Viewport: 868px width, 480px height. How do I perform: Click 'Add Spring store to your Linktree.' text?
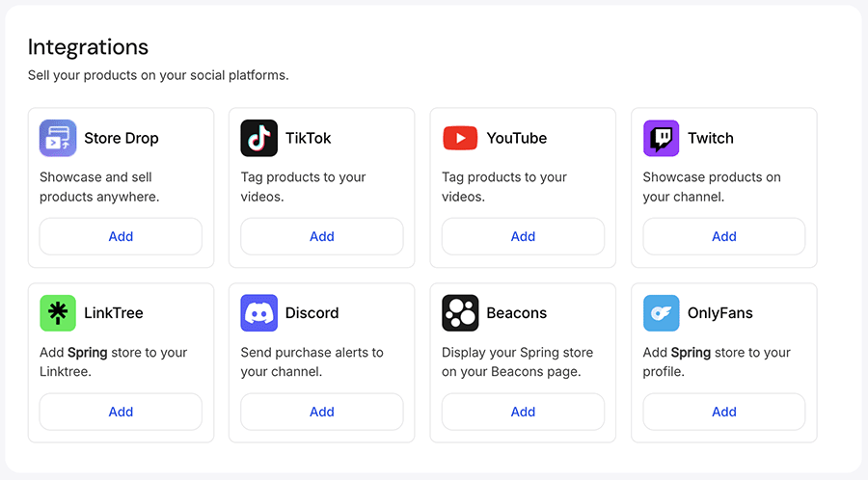tap(114, 362)
